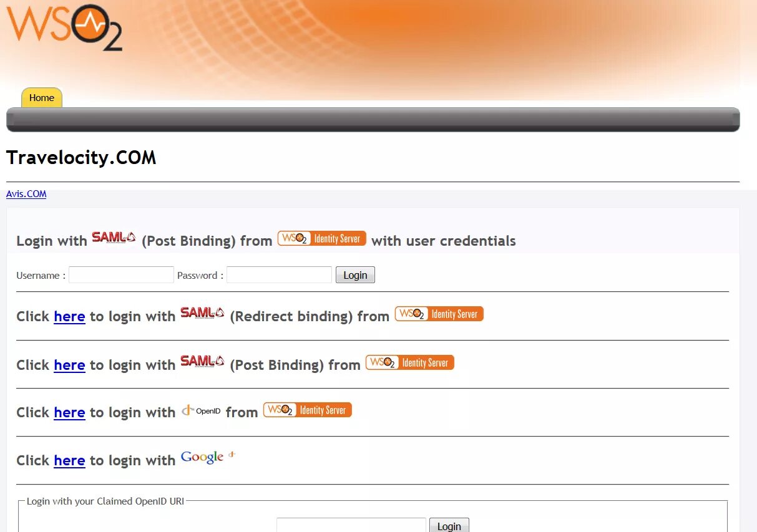Click SAML logo in credentials login heading
The image size is (757, 532).
pos(114,238)
